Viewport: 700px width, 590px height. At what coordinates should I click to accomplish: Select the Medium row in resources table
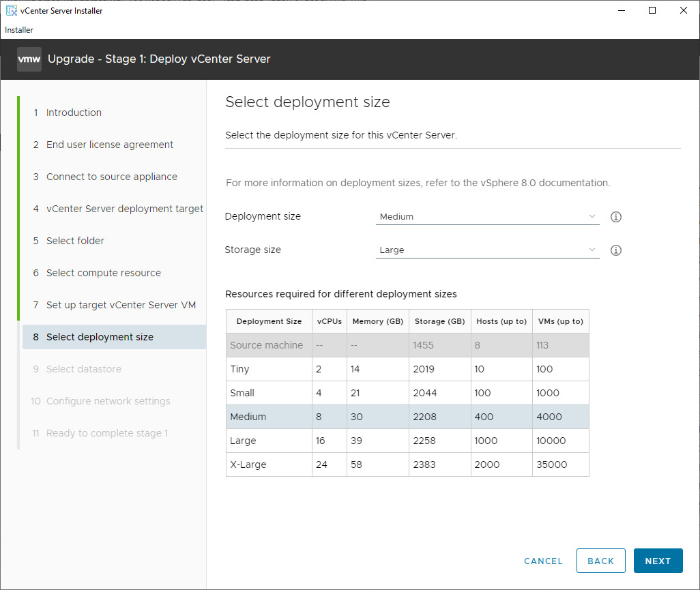(407, 417)
